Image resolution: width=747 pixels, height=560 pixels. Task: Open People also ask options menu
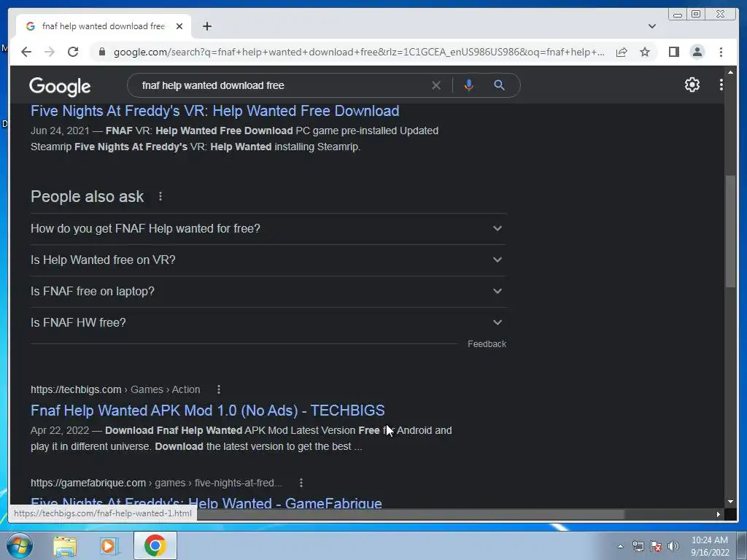coord(160,196)
